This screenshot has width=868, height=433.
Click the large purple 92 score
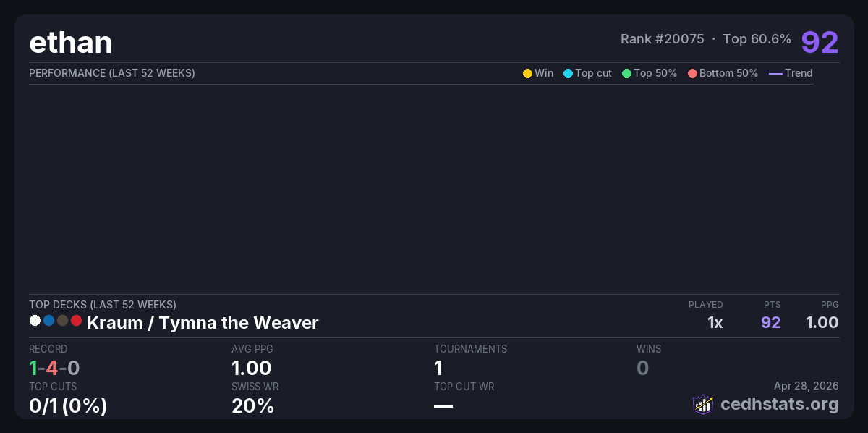820,42
